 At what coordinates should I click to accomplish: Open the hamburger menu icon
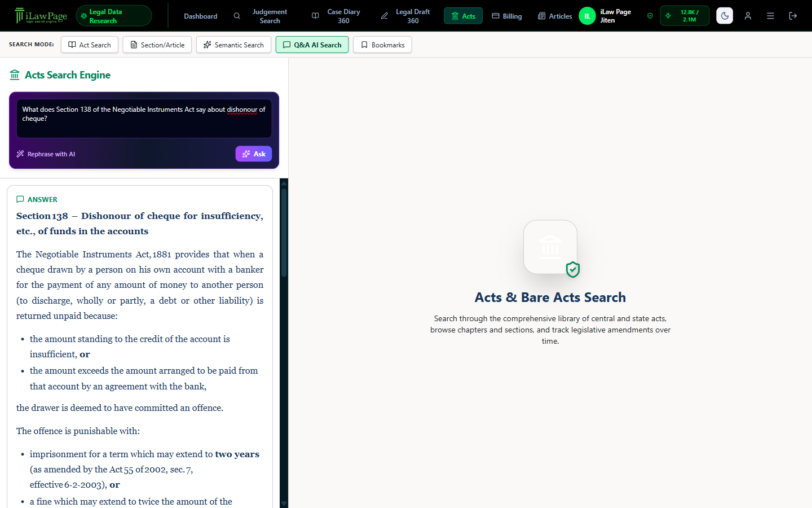click(x=770, y=16)
